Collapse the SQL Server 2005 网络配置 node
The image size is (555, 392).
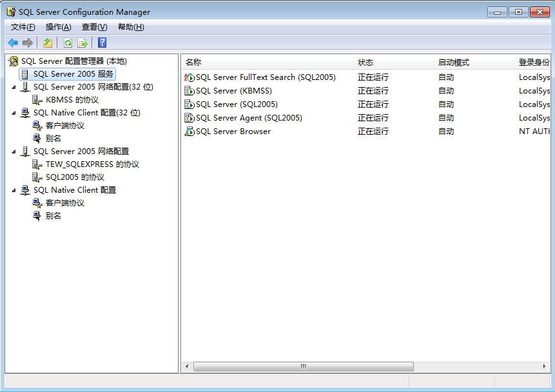[14, 152]
